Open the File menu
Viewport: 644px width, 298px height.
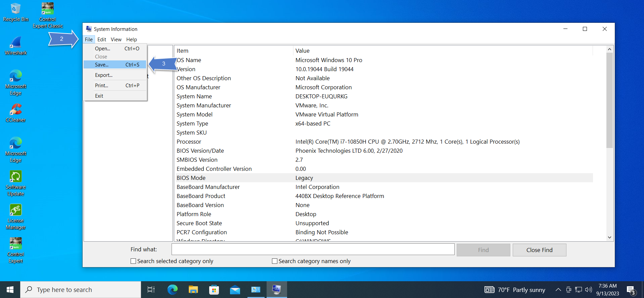[x=89, y=39]
